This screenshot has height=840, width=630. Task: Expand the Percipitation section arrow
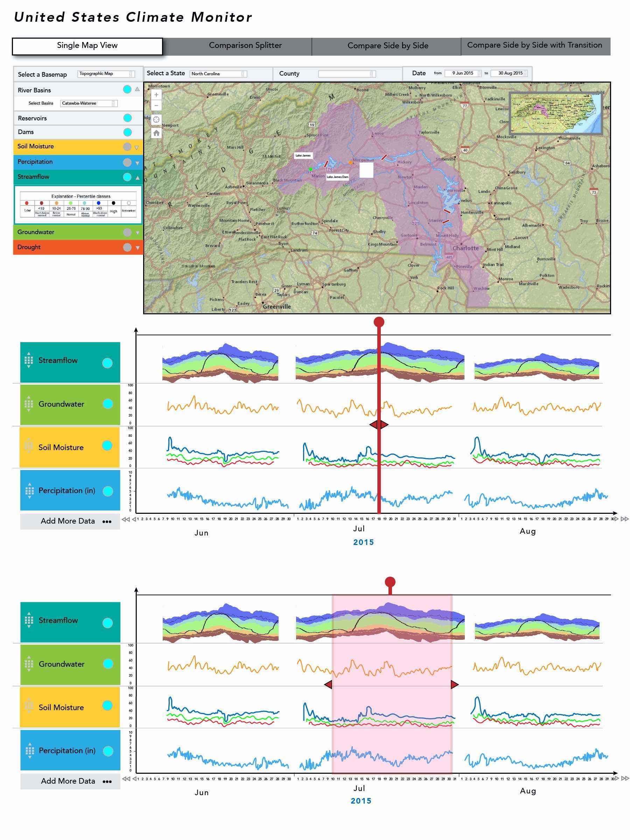pyautogui.click(x=137, y=163)
